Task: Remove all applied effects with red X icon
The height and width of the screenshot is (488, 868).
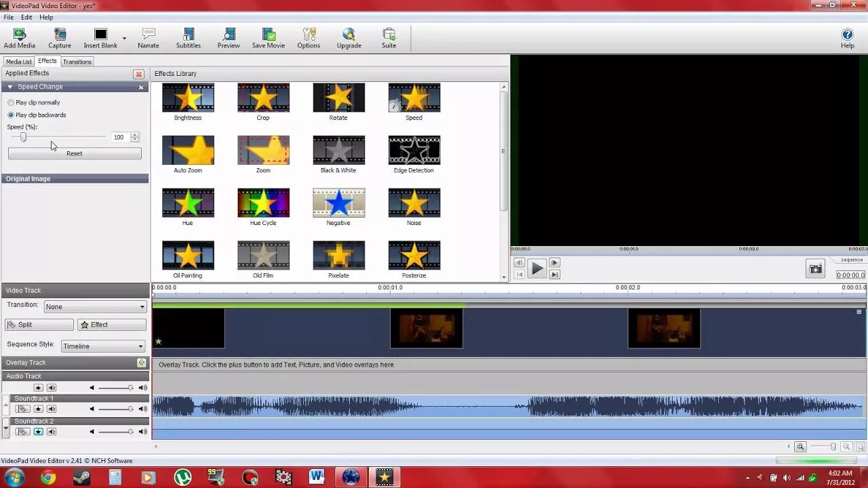Action: point(139,74)
